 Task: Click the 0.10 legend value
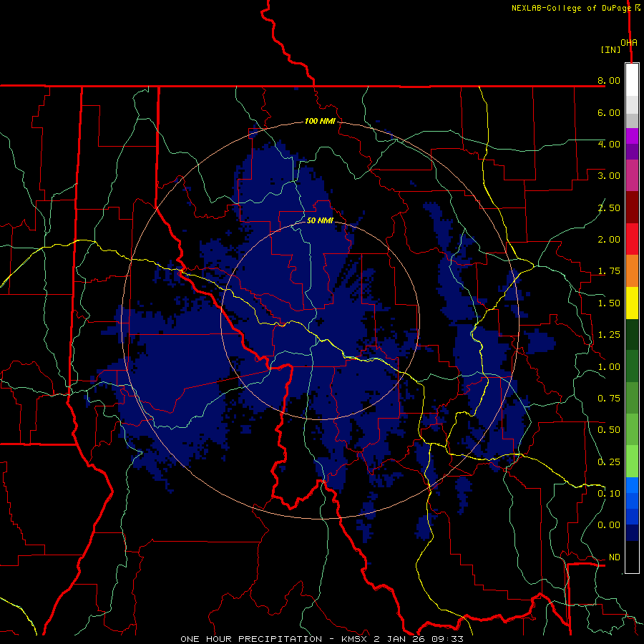pyautogui.click(x=609, y=494)
